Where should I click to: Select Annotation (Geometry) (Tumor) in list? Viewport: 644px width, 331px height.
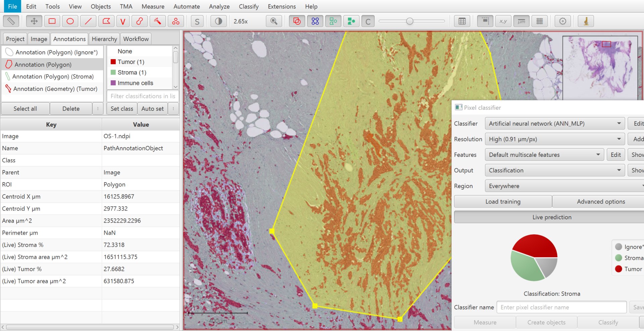tap(53, 89)
